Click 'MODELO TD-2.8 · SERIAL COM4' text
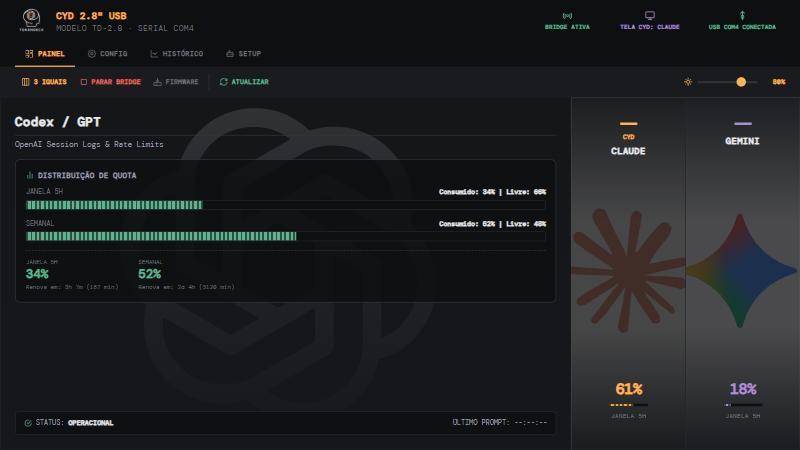The height and width of the screenshot is (450, 800). [125, 29]
